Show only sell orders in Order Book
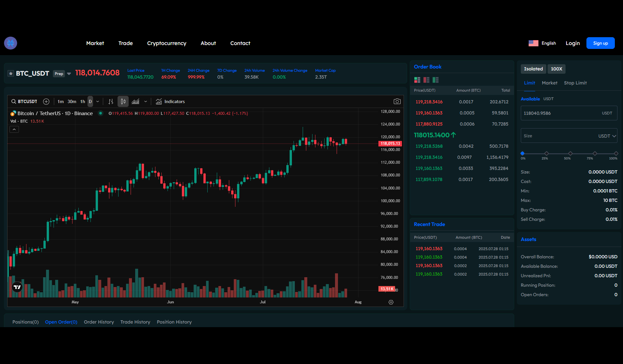Viewport: 623px width, 364px height. tap(426, 80)
